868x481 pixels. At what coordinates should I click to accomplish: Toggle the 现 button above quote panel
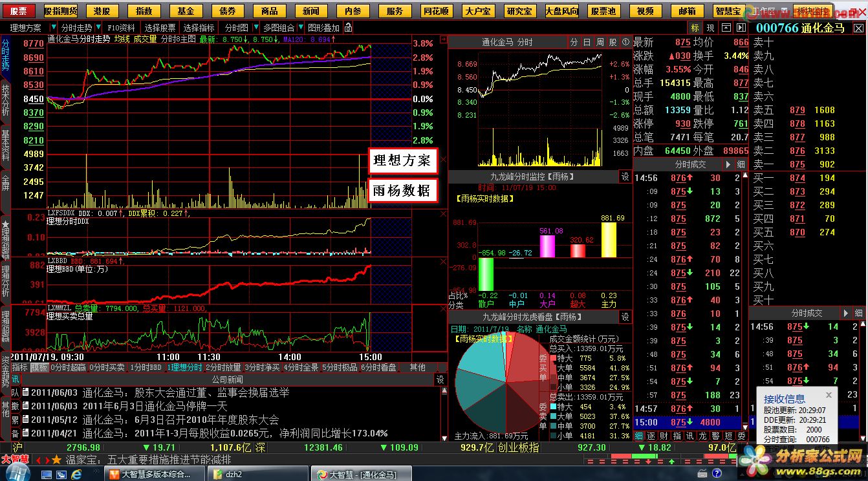click(x=710, y=28)
